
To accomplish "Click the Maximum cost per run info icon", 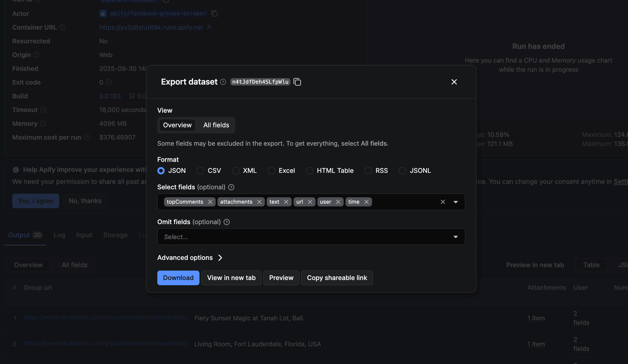I will pyautogui.click(x=87, y=137).
